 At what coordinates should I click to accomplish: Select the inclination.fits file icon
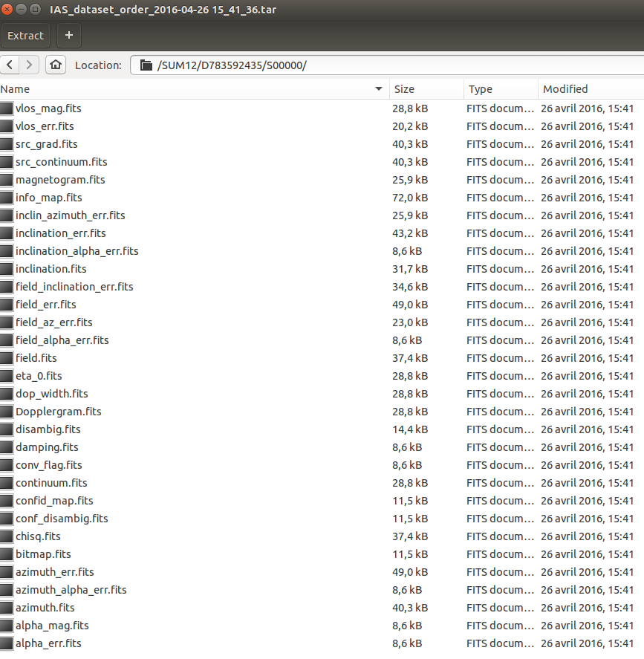(x=6, y=269)
